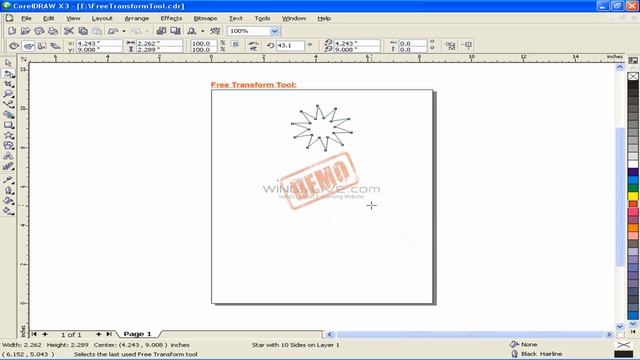Click the Copy icon
This screenshot has height=360, width=640.
pyautogui.click(x=83, y=31)
